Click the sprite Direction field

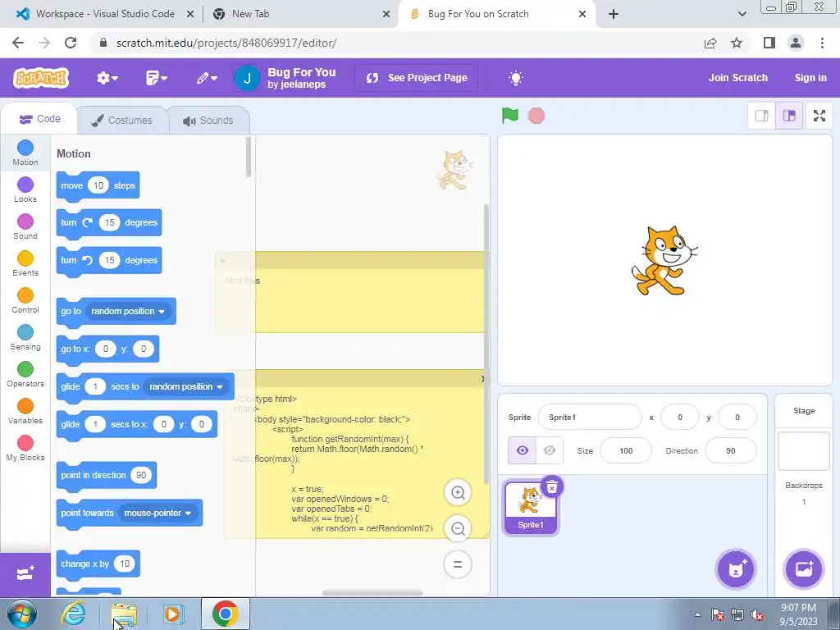pyautogui.click(x=731, y=451)
